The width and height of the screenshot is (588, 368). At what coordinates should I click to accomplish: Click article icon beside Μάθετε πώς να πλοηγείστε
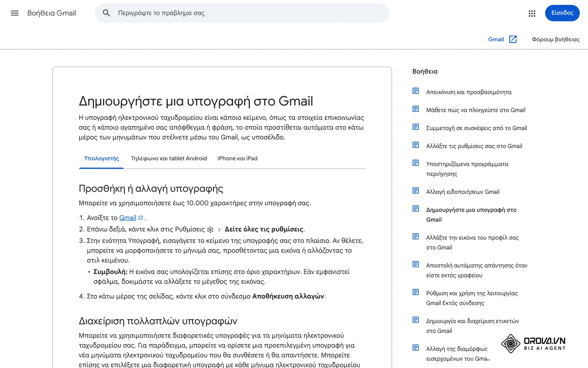(x=416, y=109)
